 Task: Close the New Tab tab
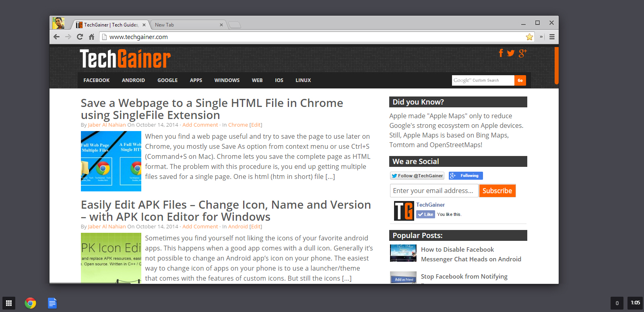pyautogui.click(x=221, y=25)
